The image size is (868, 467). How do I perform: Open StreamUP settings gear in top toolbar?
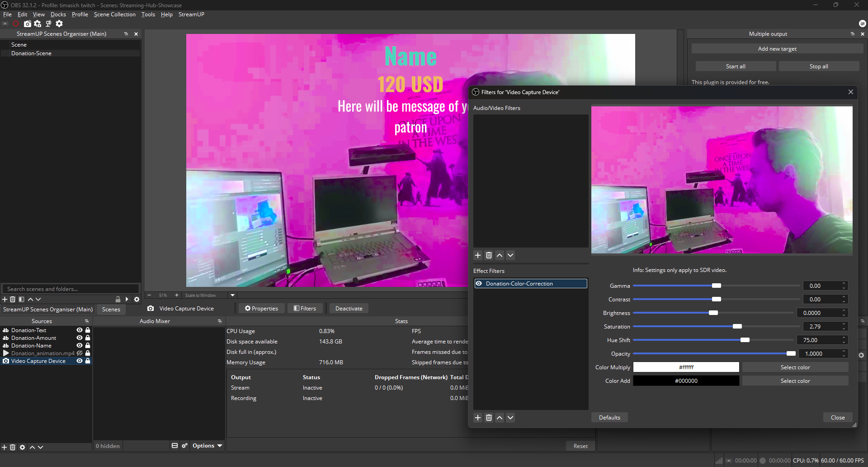click(x=59, y=24)
